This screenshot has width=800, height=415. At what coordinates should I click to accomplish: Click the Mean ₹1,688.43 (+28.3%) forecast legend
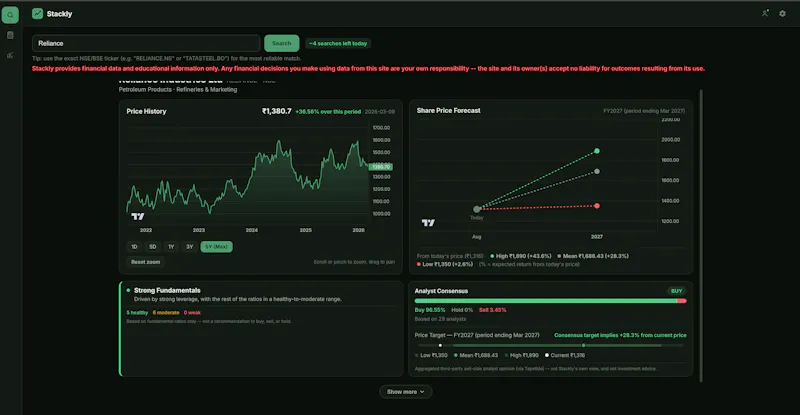(x=593, y=256)
